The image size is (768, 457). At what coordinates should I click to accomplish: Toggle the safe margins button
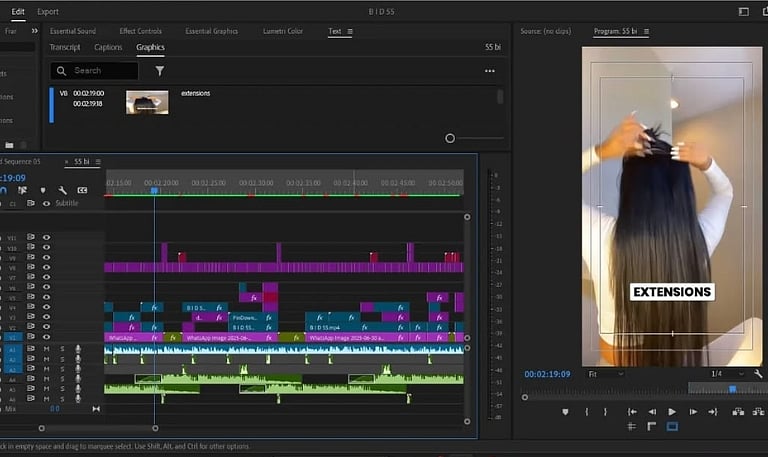pos(672,427)
